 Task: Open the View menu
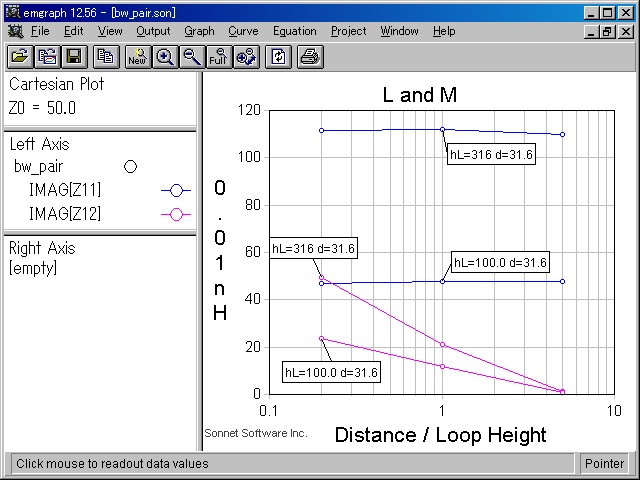pyautogui.click(x=110, y=31)
